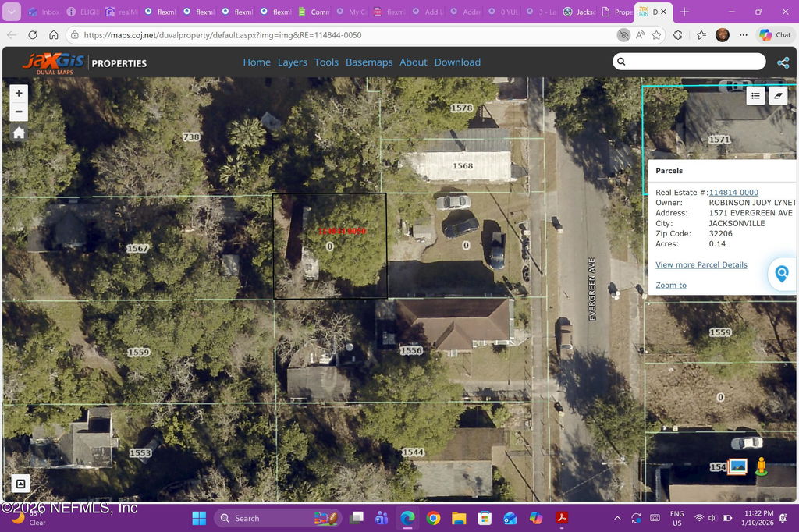The height and width of the screenshot is (532, 799).
Task: Open the Tools menu
Action: tap(326, 62)
